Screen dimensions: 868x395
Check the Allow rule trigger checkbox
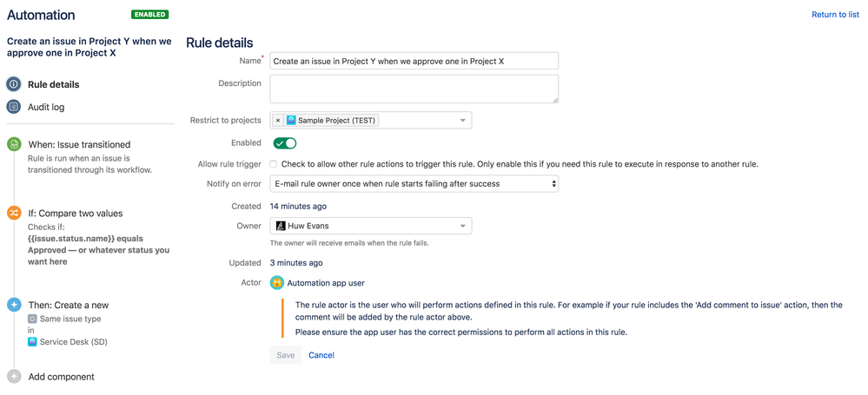[x=274, y=164]
